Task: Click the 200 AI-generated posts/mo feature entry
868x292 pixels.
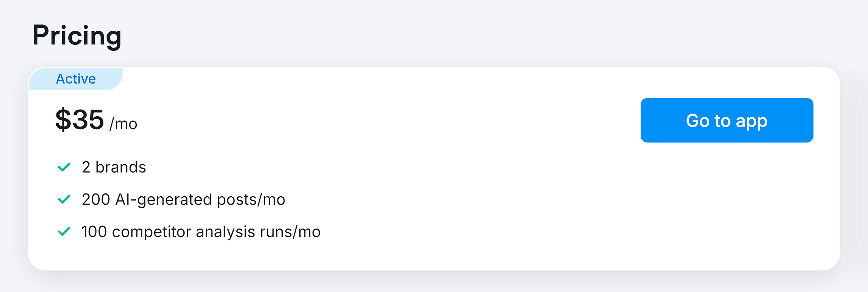Action: coord(183,200)
